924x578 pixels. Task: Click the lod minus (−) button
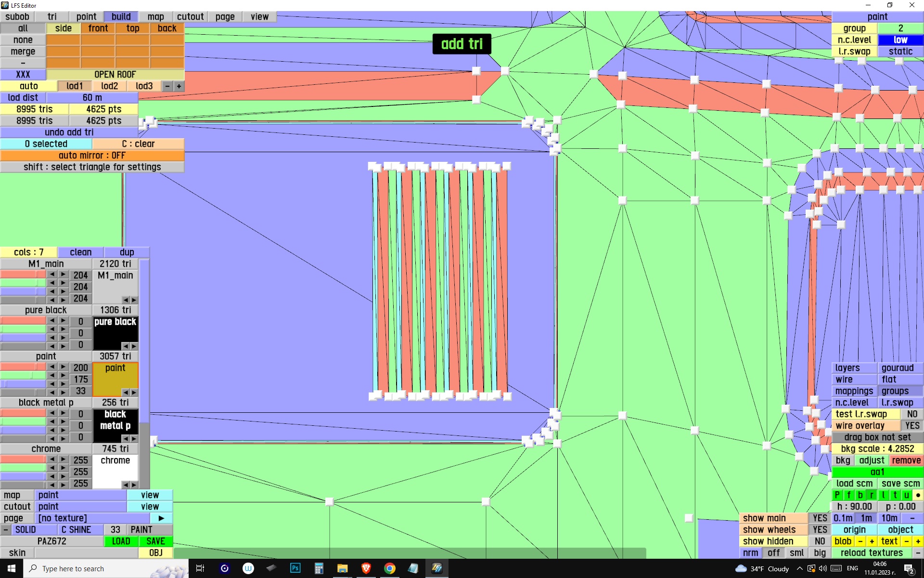click(167, 86)
